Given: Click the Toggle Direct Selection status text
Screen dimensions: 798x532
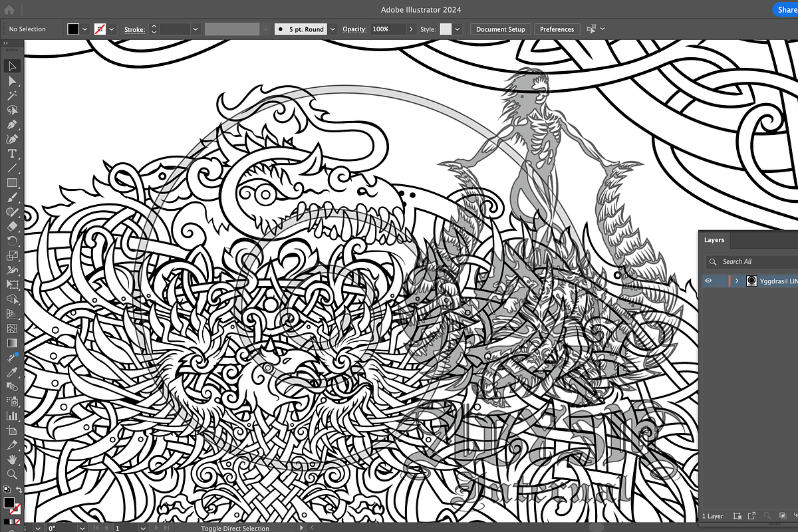Looking at the screenshot, I should tap(235, 528).
